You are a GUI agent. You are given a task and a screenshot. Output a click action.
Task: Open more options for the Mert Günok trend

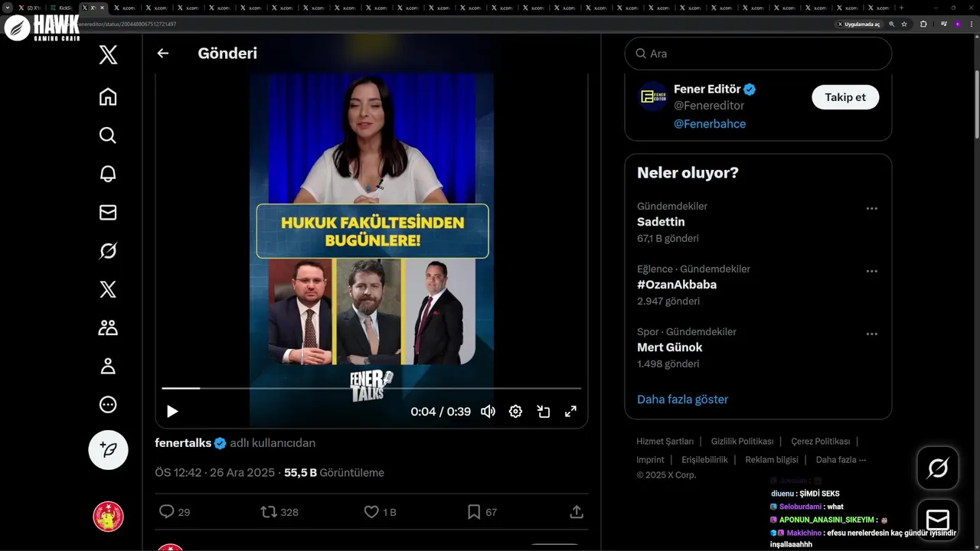[871, 334]
